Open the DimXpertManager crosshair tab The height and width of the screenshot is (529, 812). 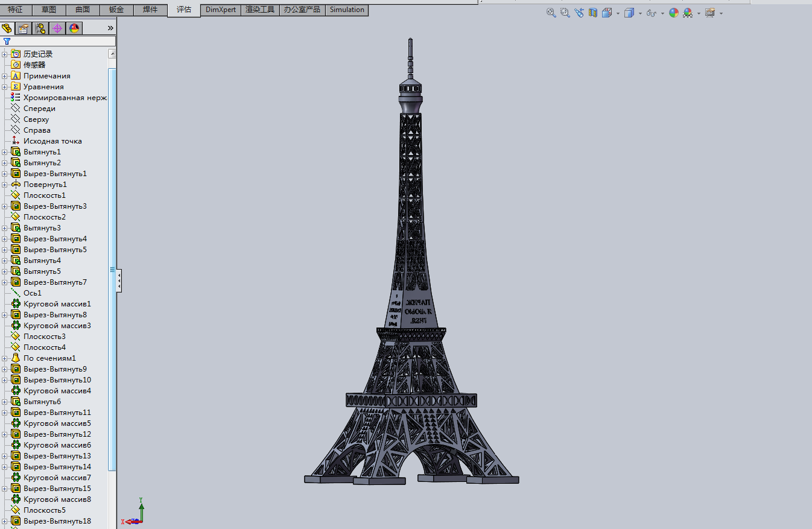(57, 28)
